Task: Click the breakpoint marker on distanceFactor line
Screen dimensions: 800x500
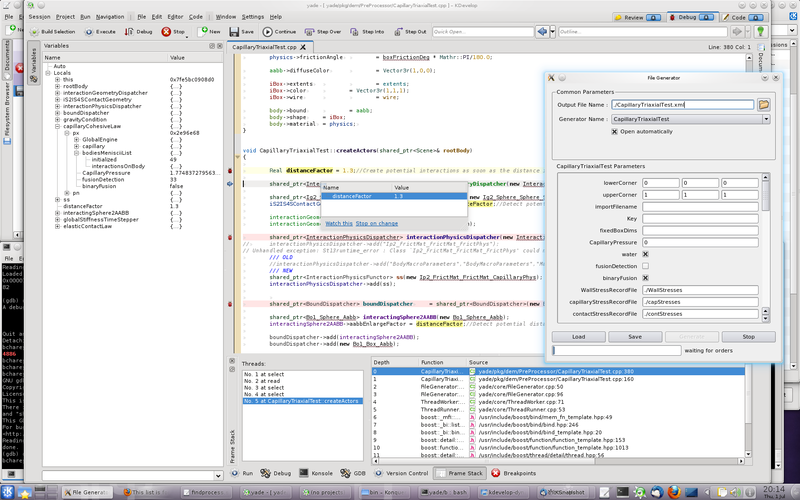Action: tap(230, 170)
